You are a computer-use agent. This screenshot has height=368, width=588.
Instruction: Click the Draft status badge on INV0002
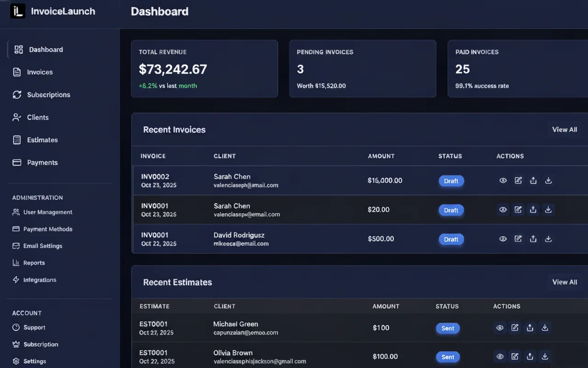point(451,181)
